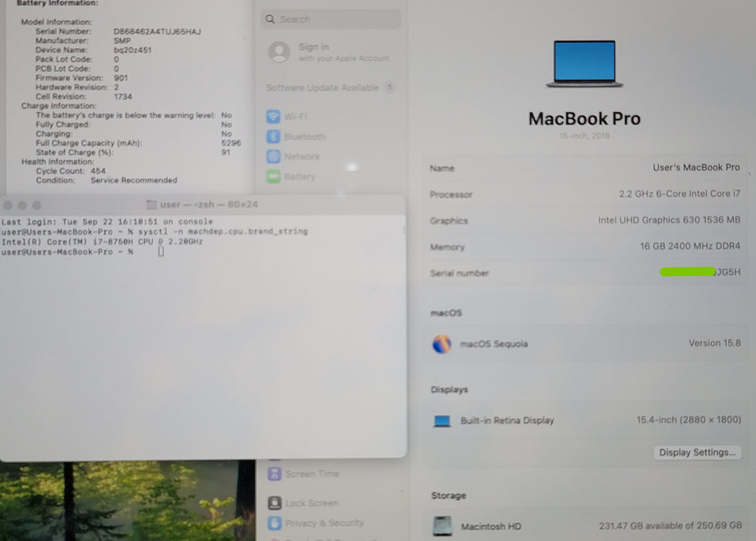Click '231.47 GB available of 250.69 GB'
The width and height of the screenshot is (756, 541).
pos(670,526)
